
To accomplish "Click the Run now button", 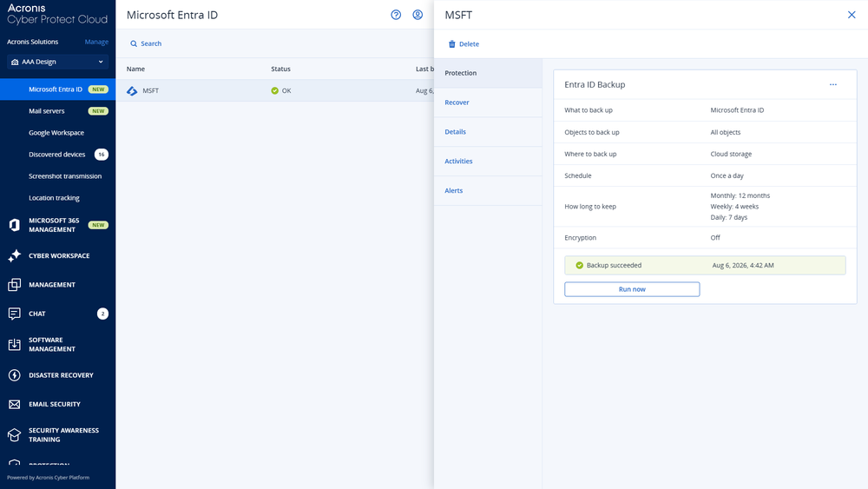I will point(632,289).
